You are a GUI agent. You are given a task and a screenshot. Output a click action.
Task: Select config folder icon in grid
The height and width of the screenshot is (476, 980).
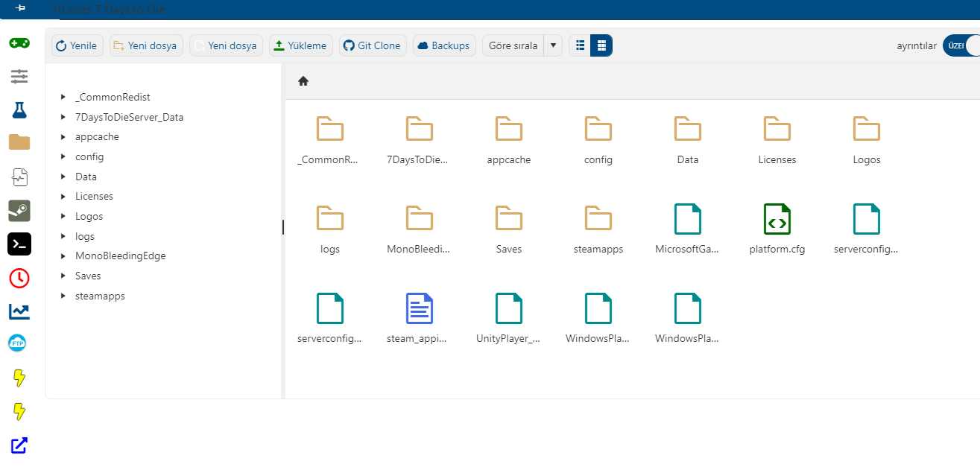pos(598,129)
